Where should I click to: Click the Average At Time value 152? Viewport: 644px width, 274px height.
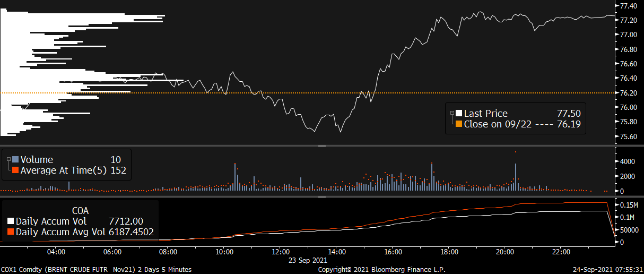click(118, 170)
